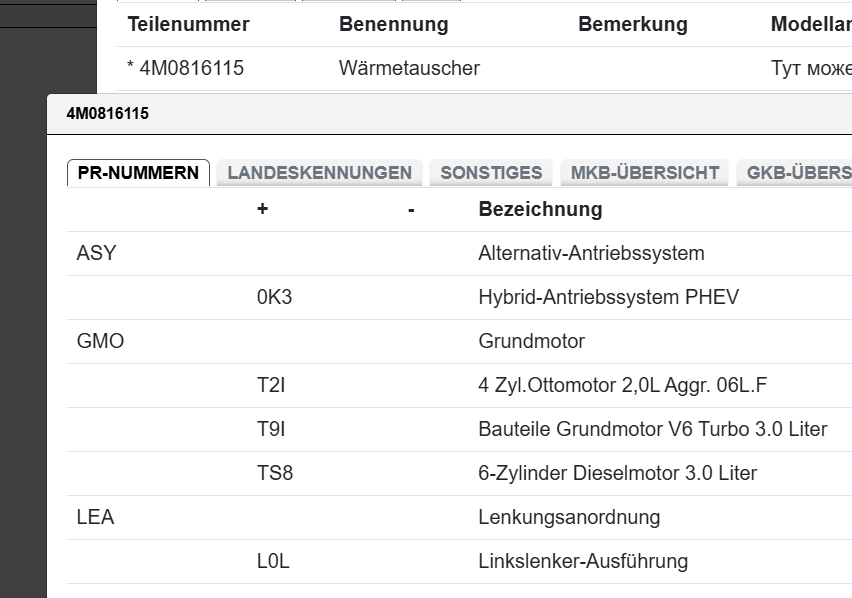Select the LEA Lenkungsanordnung group row
The height and width of the screenshot is (598, 852).
tap(94, 517)
